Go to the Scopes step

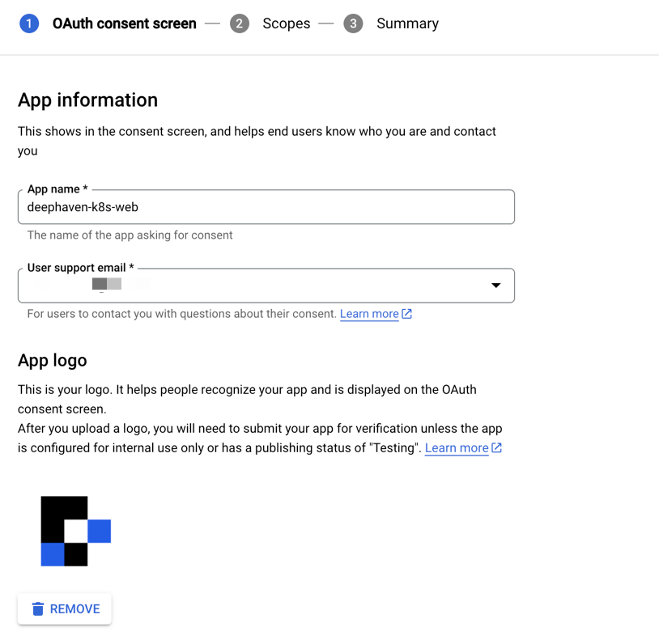286,23
